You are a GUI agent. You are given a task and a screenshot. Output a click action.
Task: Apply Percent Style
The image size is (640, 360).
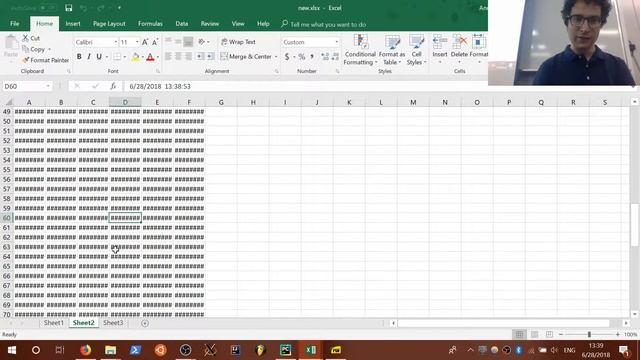click(x=302, y=56)
